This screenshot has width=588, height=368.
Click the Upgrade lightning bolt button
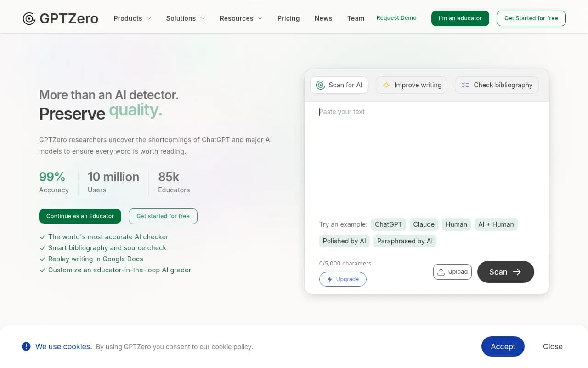[343, 279]
